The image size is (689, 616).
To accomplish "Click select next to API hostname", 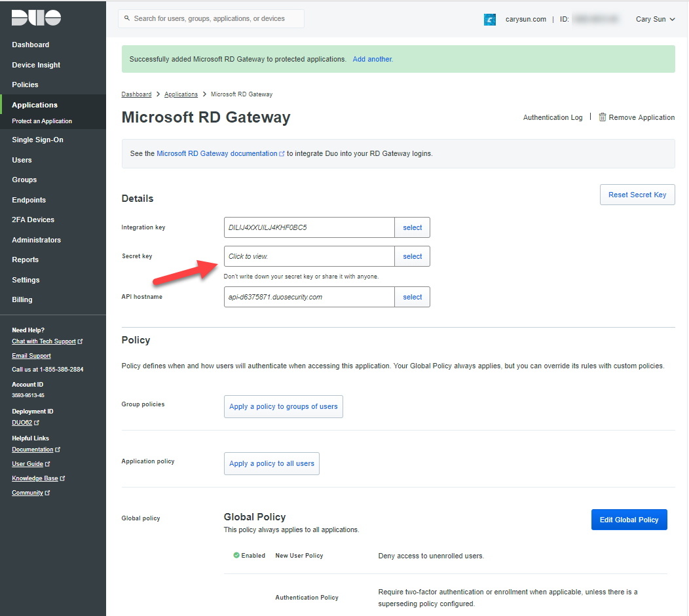I will coord(412,298).
